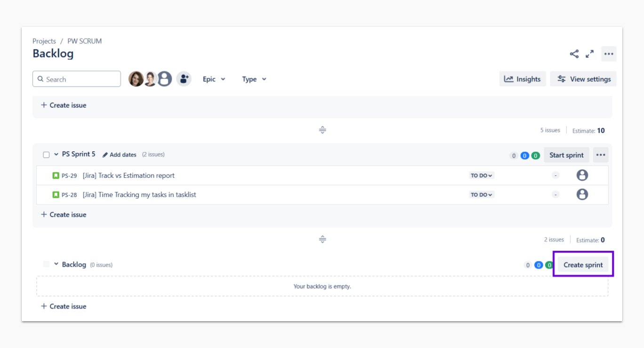Click the assignee avatar on issue PS-28
644x348 pixels.
click(582, 194)
